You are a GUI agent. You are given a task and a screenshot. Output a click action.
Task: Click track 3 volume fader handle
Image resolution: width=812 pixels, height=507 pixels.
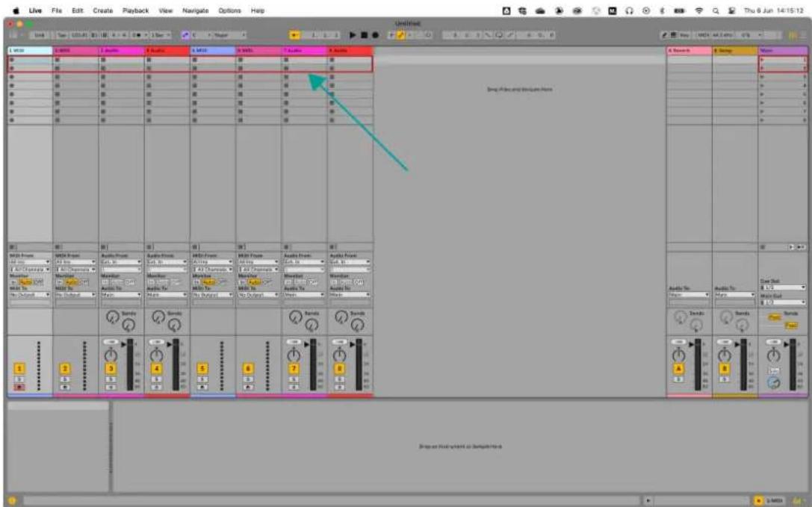[x=123, y=344]
